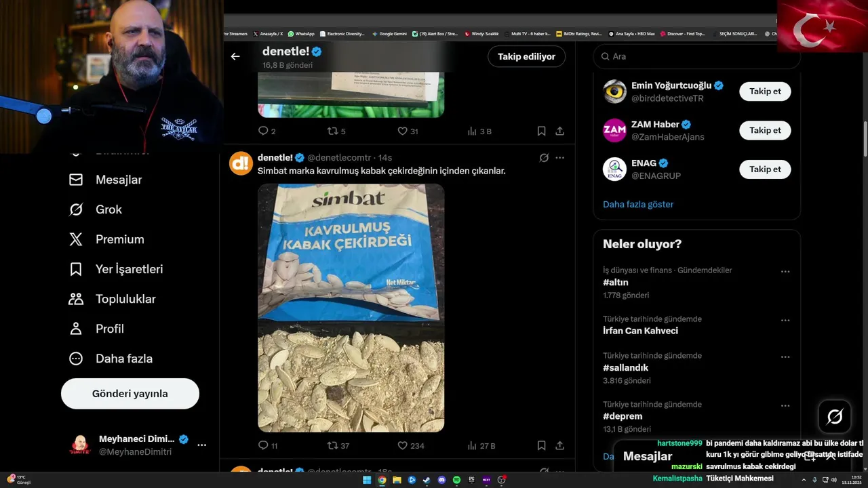868x488 pixels.
Task: Bookmark the post with 31 likes
Action: 541,131
